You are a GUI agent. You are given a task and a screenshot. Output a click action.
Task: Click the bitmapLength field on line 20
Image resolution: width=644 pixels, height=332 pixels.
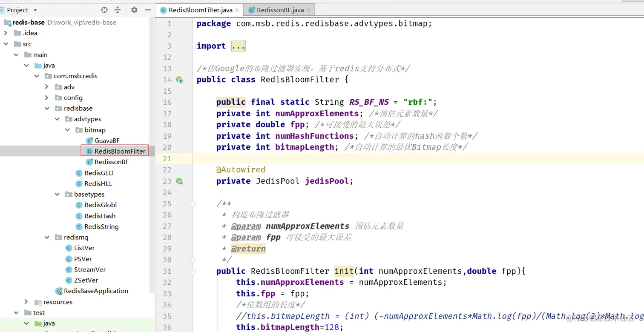pos(305,147)
